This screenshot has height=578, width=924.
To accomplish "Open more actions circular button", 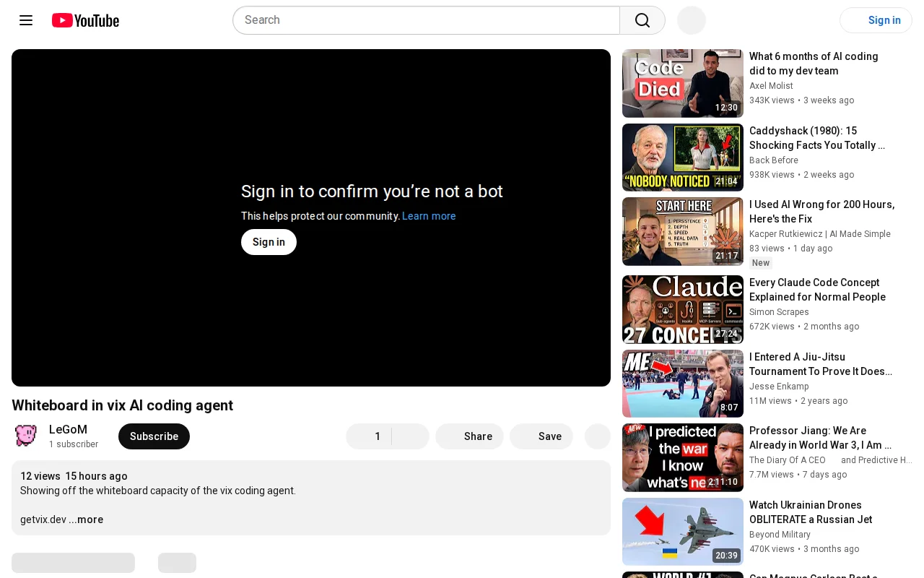I will (598, 436).
